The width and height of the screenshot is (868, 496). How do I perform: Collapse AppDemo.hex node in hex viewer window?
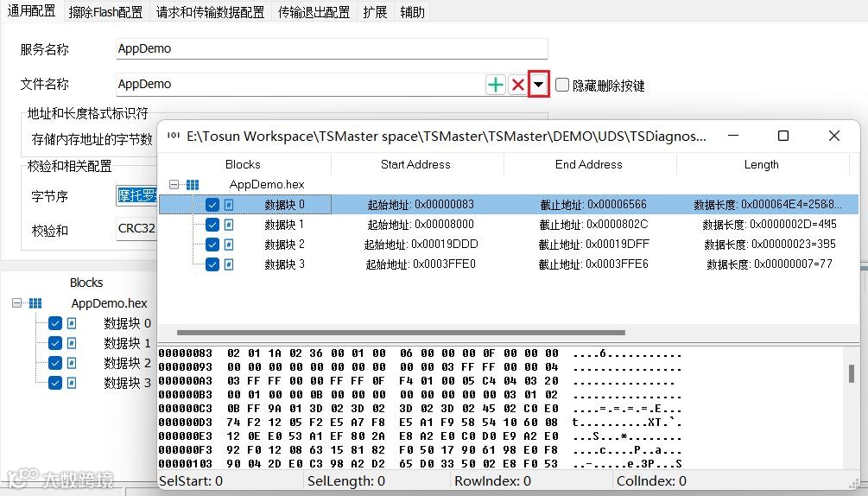click(x=174, y=184)
